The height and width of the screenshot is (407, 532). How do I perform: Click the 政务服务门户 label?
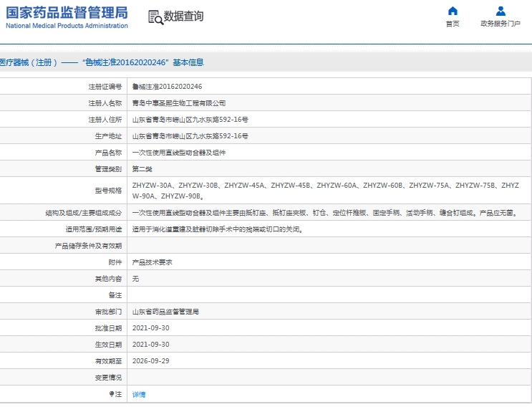(x=500, y=24)
